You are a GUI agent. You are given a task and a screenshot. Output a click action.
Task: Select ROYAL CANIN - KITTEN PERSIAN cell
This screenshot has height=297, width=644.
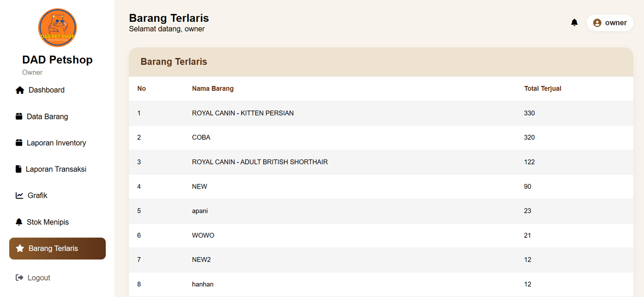click(x=243, y=113)
